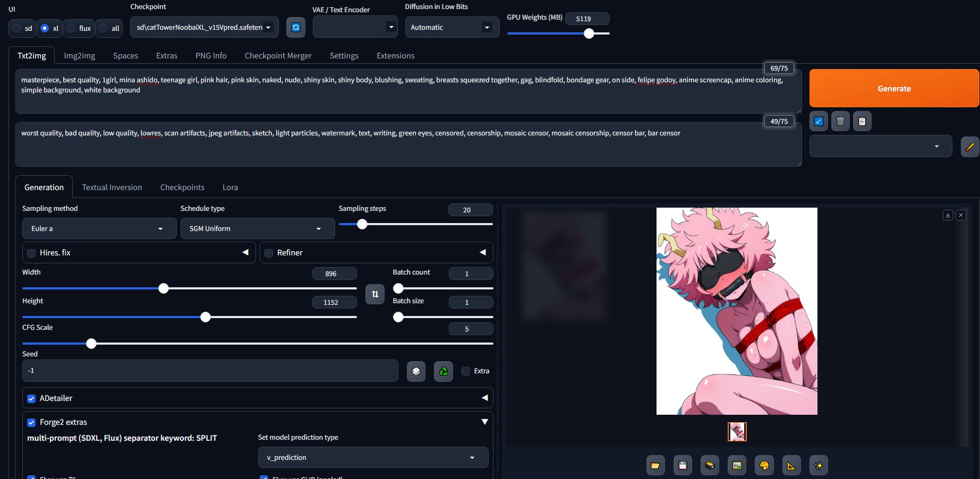980x479 pixels.
Task: Switch to the Checkpoints sub-tab
Action: pos(182,187)
